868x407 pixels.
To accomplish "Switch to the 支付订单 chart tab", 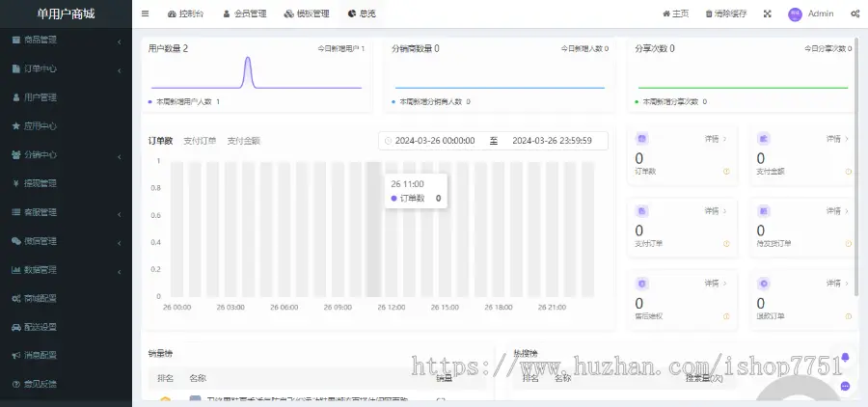I will click(x=200, y=141).
